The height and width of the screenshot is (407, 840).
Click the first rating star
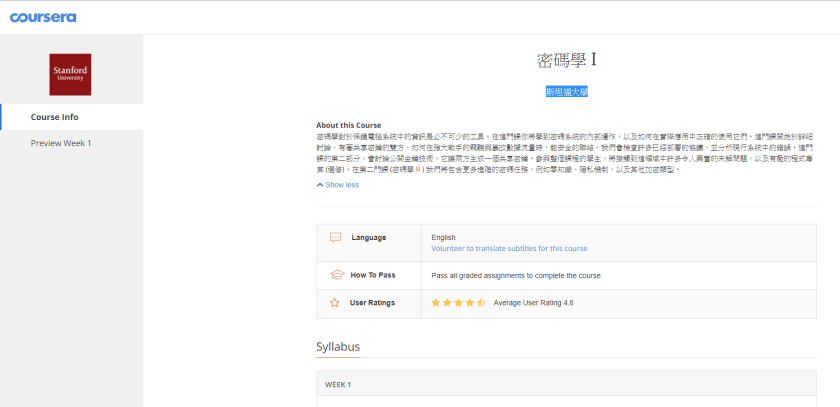click(436, 303)
